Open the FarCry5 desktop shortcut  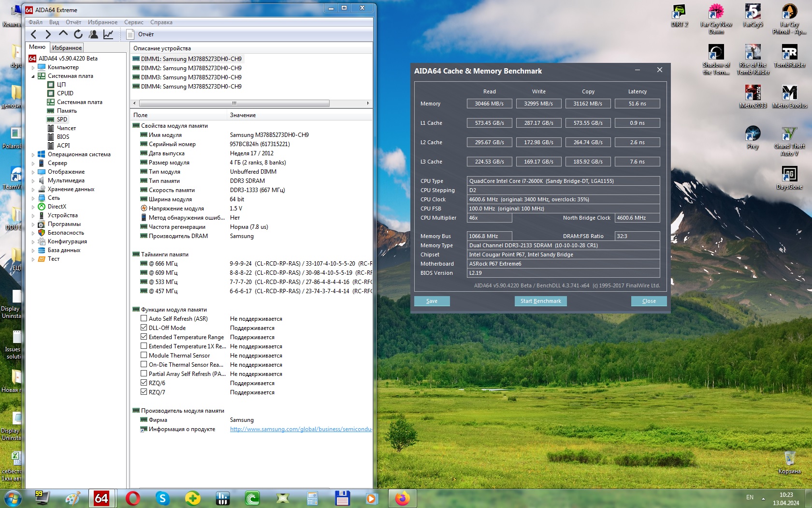[x=753, y=15]
